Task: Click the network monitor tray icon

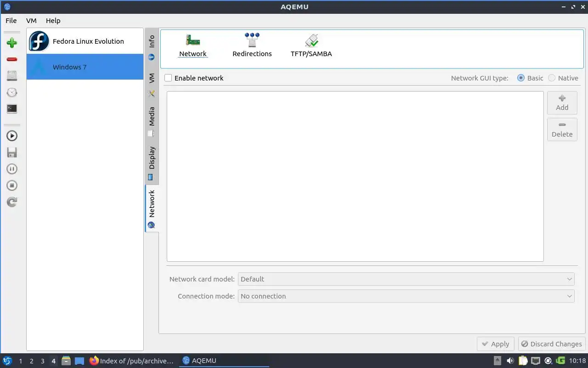Action: pyautogui.click(x=536, y=361)
